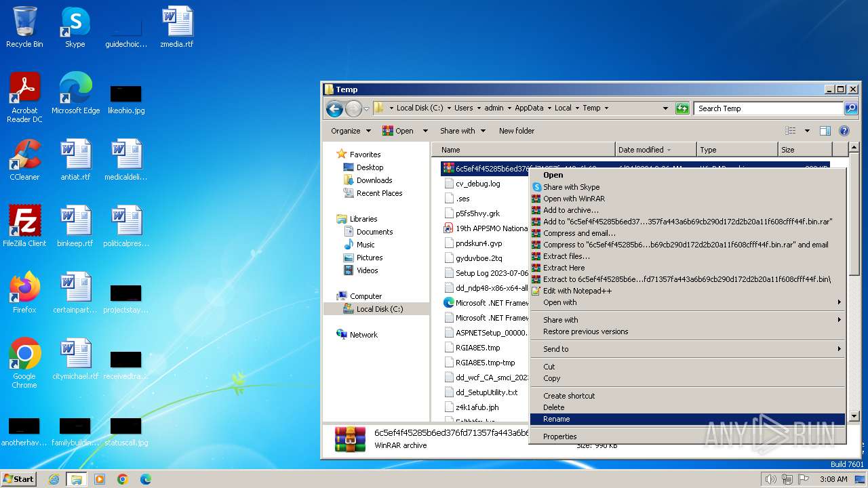Launch Acrobat Reader DC shortcut

[x=24, y=98]
